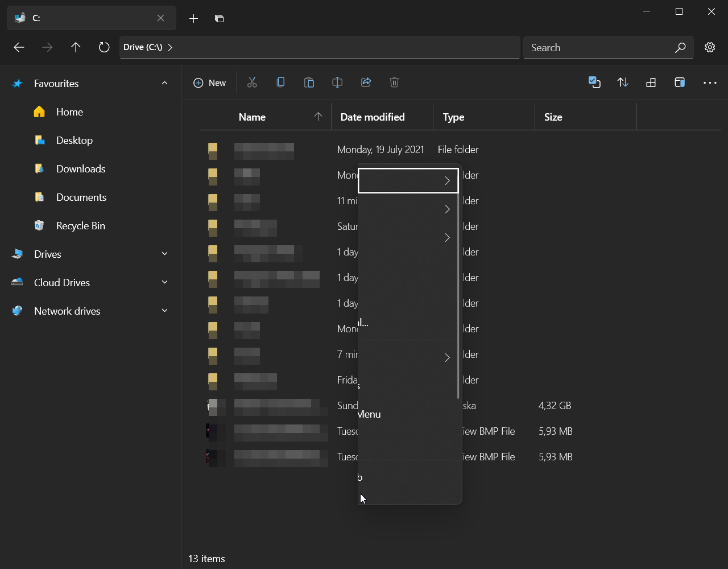Toggle the preview pane icon
The width and height of the screenshot is (728, 569).
679,83
